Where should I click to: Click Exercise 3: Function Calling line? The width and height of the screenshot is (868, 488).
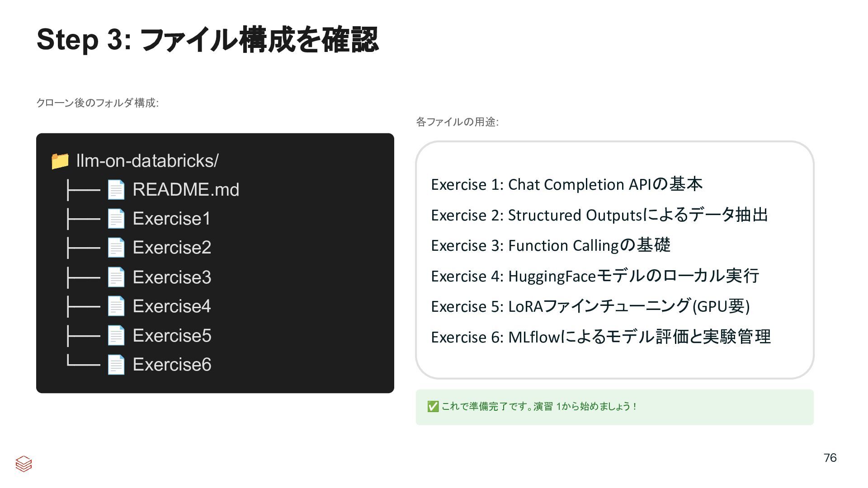pos(550,245)
